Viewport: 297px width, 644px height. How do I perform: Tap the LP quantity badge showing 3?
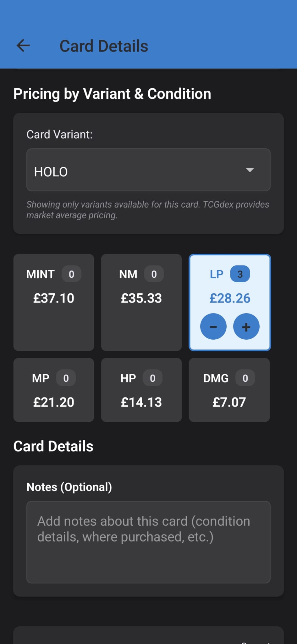pos(240,274)
